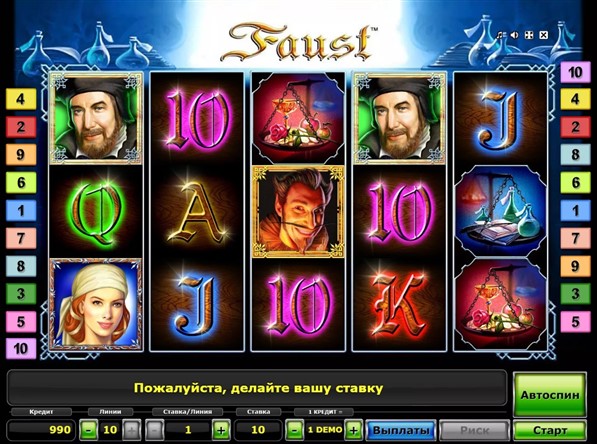Click the greyed Риск gamble button

pos(474,430)
